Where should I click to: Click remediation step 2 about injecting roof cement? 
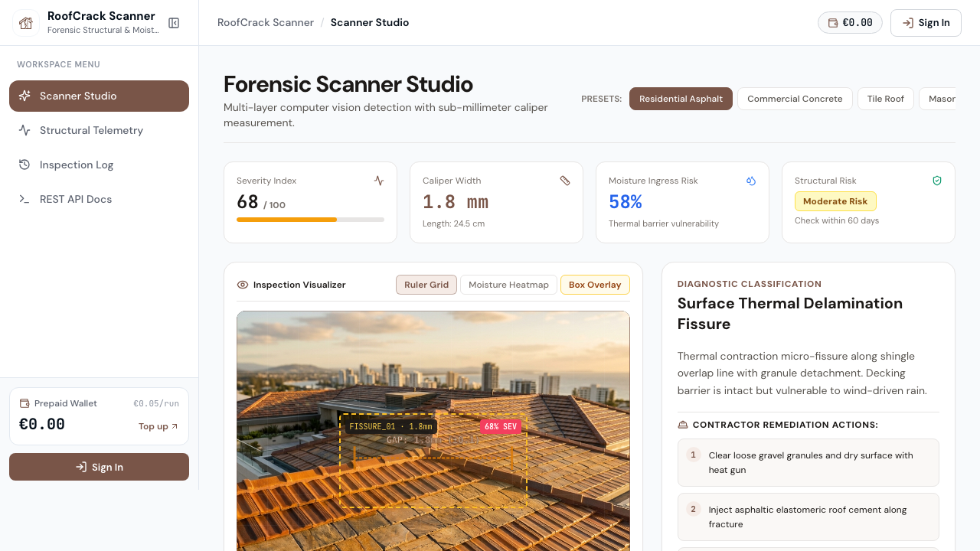click(x=808, y=517)
